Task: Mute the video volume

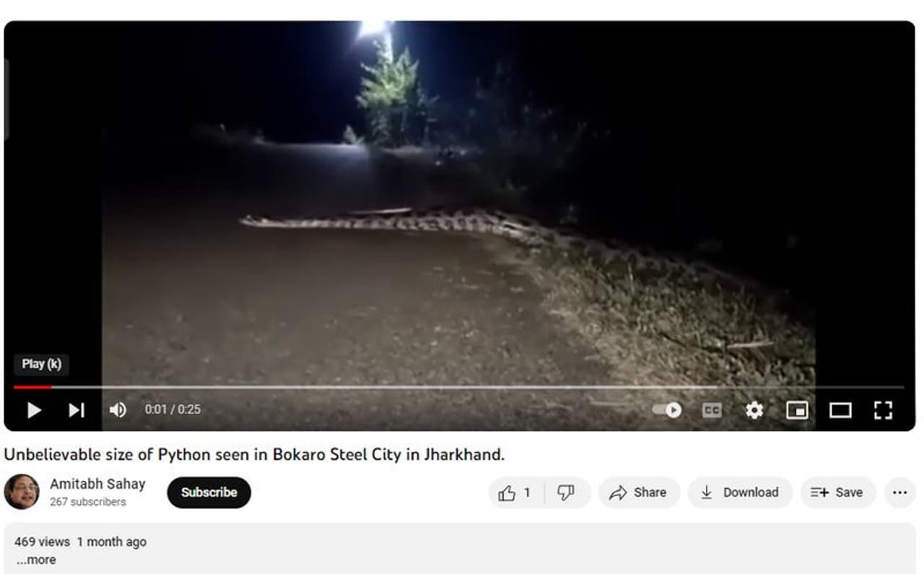Action: 118,410
